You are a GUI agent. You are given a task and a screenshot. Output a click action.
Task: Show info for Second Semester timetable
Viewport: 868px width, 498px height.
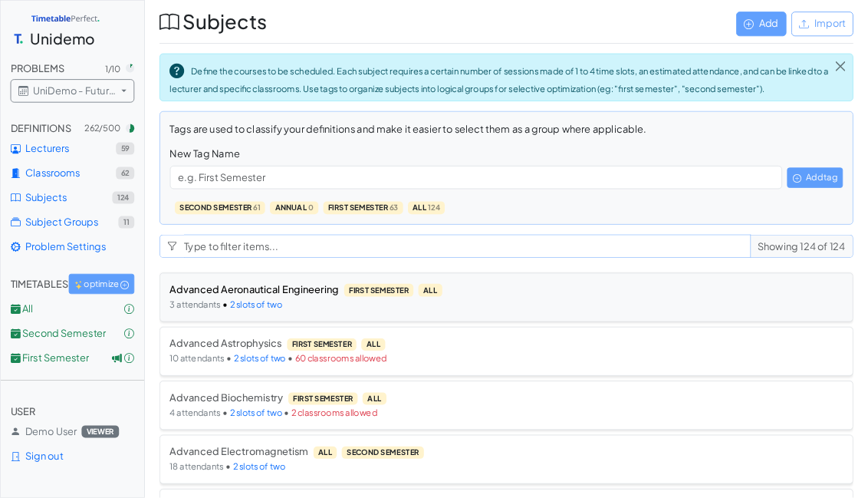(x=129, y=334)
